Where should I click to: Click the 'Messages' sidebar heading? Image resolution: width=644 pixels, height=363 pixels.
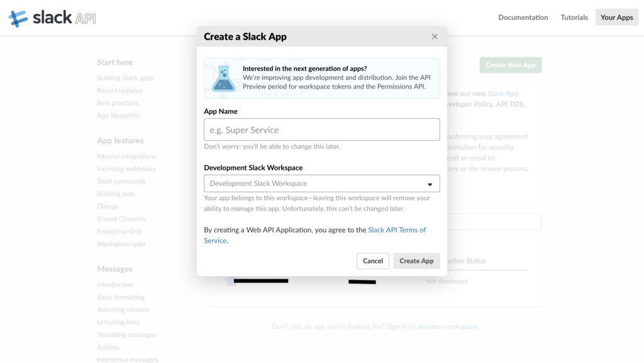tap(114, 269)
